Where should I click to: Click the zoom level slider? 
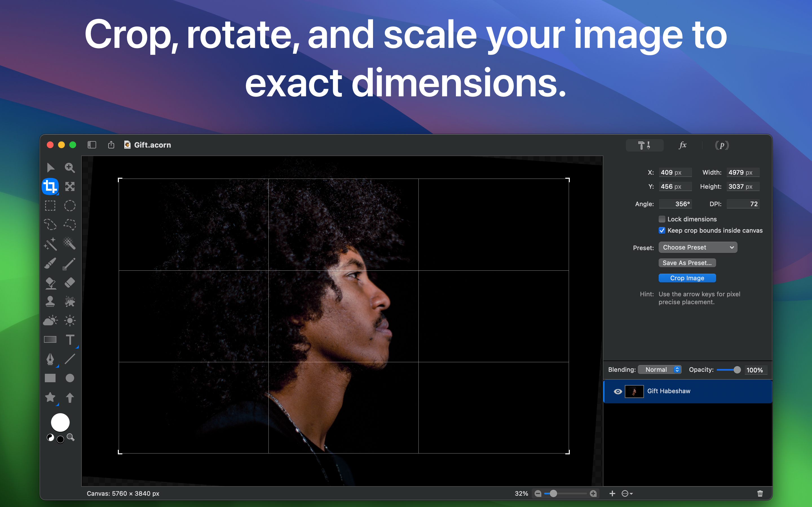[565, 493]
